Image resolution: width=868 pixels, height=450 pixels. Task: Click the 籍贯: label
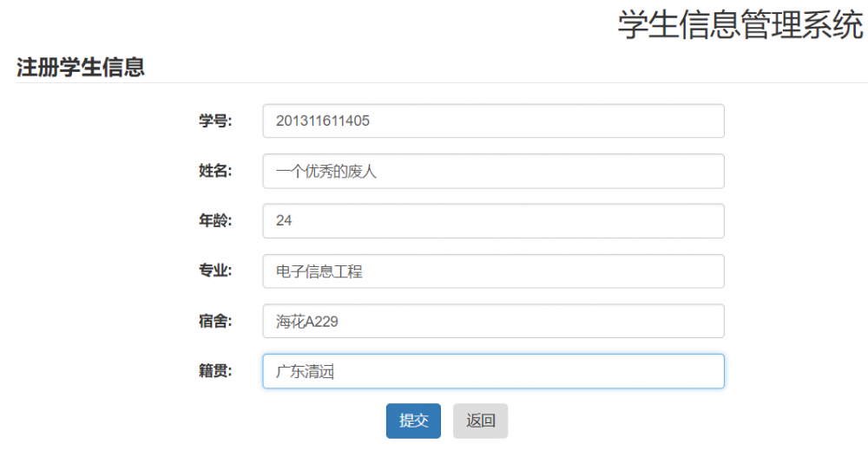pyautogui.click(x=215, y=371)
